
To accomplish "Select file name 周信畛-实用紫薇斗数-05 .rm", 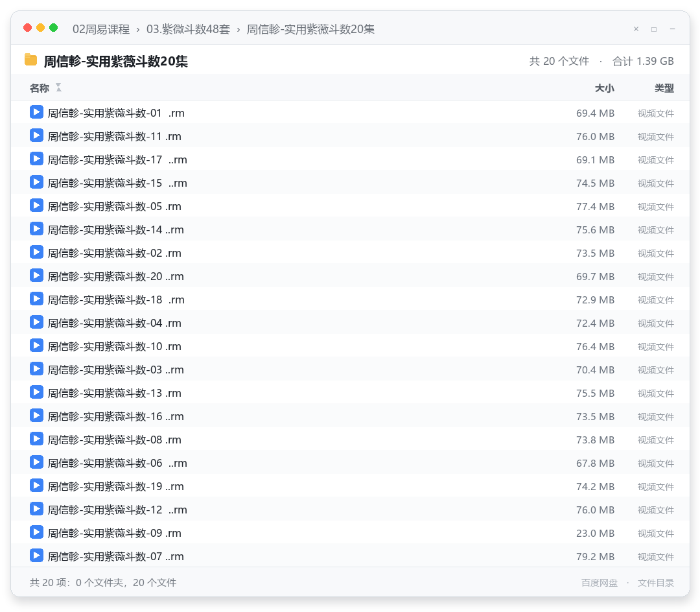I will [114, 206].
